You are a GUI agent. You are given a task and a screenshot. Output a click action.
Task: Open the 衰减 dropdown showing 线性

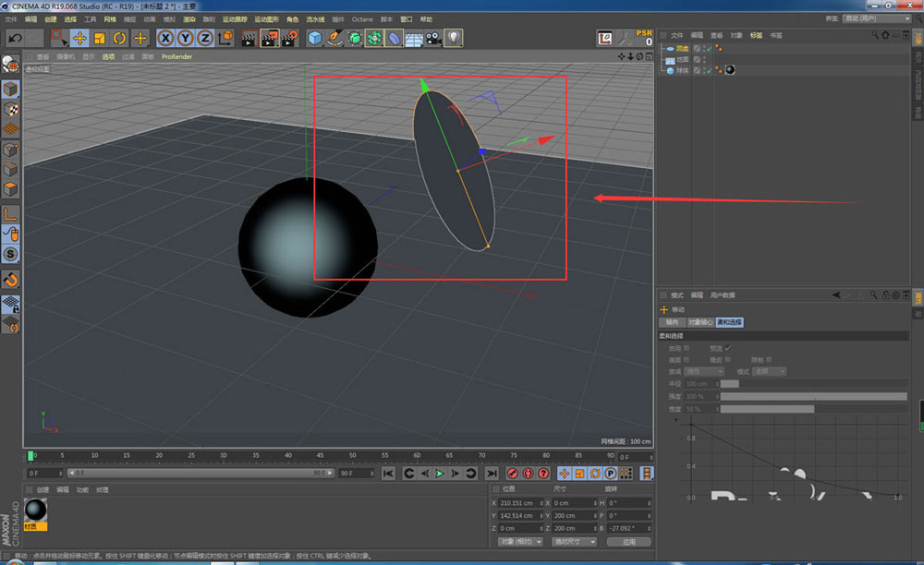[x=704, y=372]
